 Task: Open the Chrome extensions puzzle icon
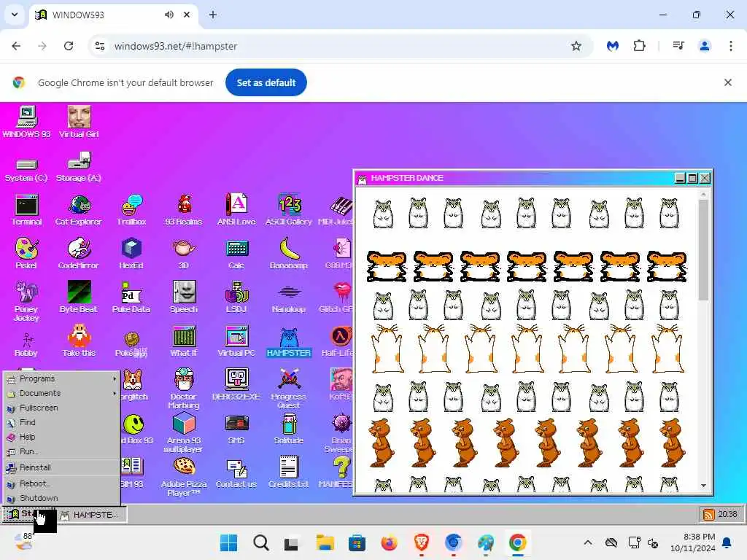coord(639,46)
